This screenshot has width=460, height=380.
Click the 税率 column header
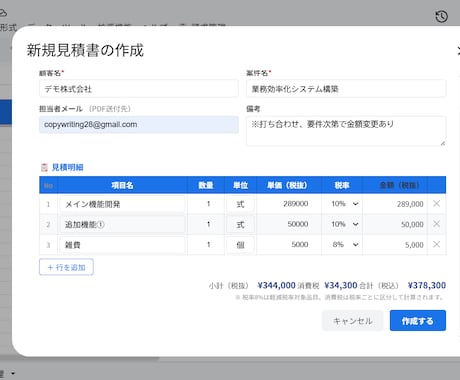tap(342, 185)
